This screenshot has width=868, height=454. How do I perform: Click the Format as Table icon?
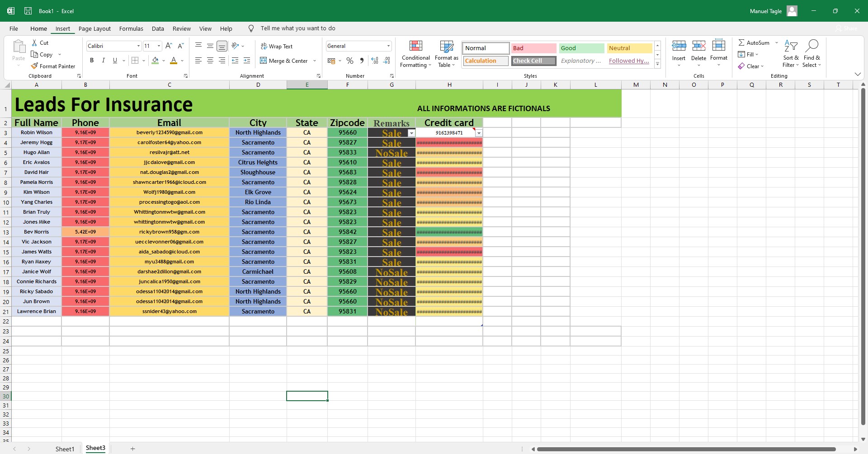pyautogui.click(x=447, y=47)
